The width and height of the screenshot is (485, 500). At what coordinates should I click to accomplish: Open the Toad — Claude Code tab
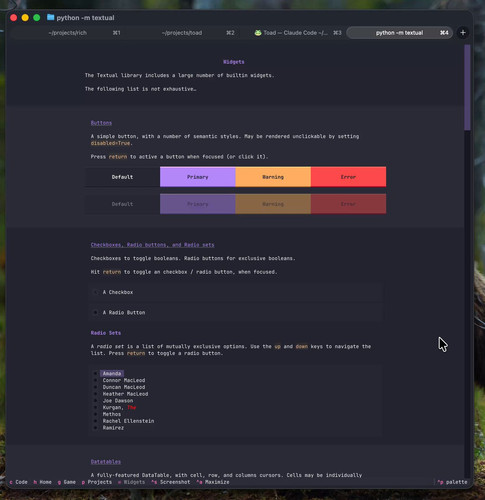[295, 33]
